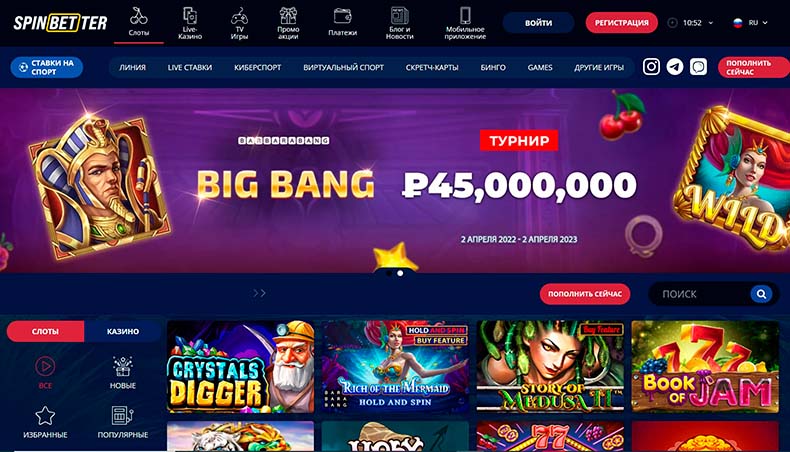Screen dimensions: 790x452
Task: Select the second banner carousel dot
Action: pyautogui.click(x=400, y=273)
